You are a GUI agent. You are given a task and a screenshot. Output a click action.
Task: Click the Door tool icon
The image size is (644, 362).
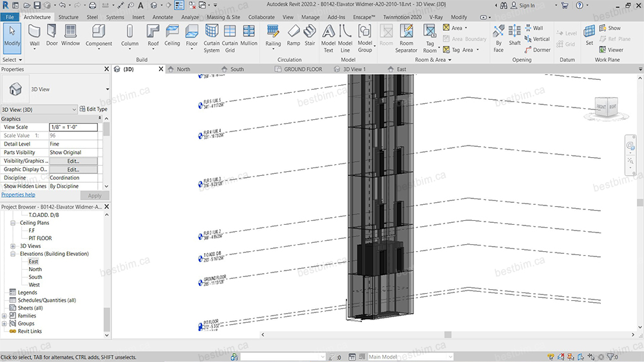[52, 34]
